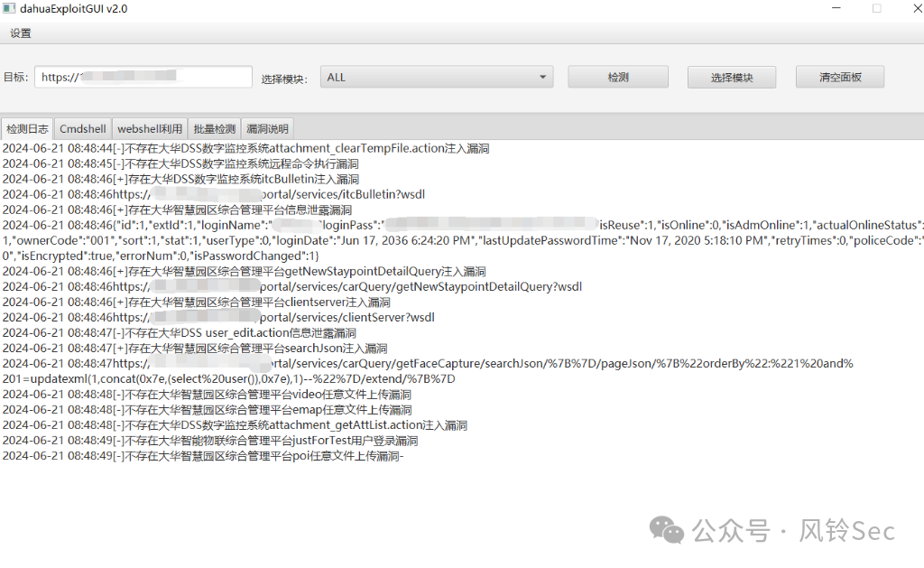
Task: Click the 选择模块 button
Action: click(x=731, y=78)
